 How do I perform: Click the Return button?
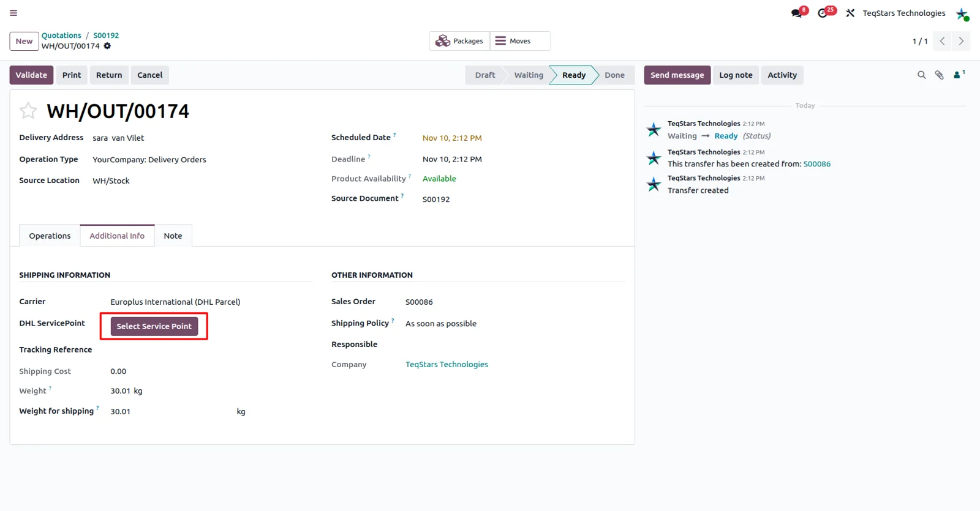point(109,75)
